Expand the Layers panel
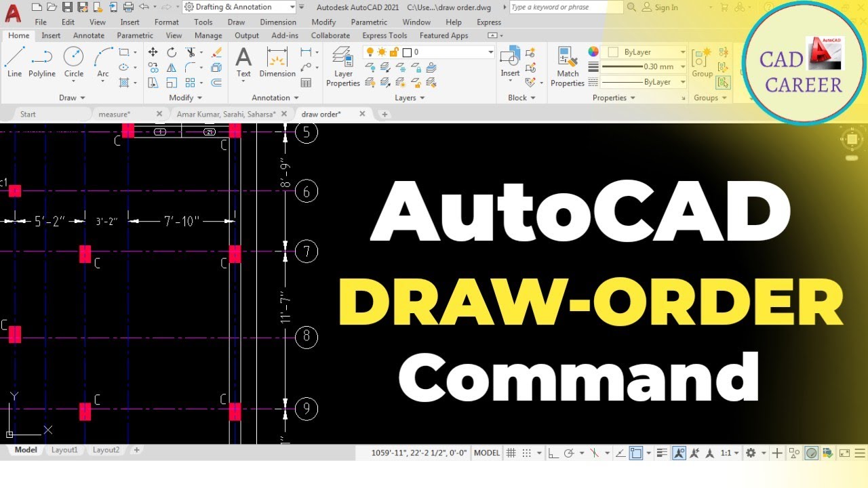868x488 pixels. click(x=410, y=98)
